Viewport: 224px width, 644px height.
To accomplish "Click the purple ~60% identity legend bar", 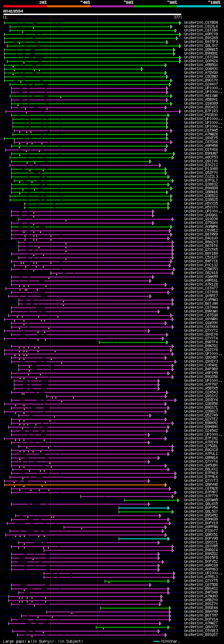I will (112, 6).
